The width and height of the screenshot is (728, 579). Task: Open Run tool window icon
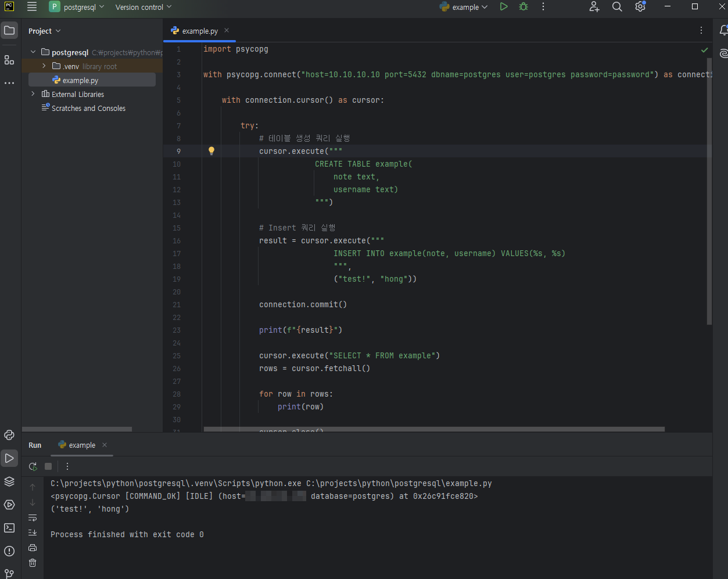9,458
